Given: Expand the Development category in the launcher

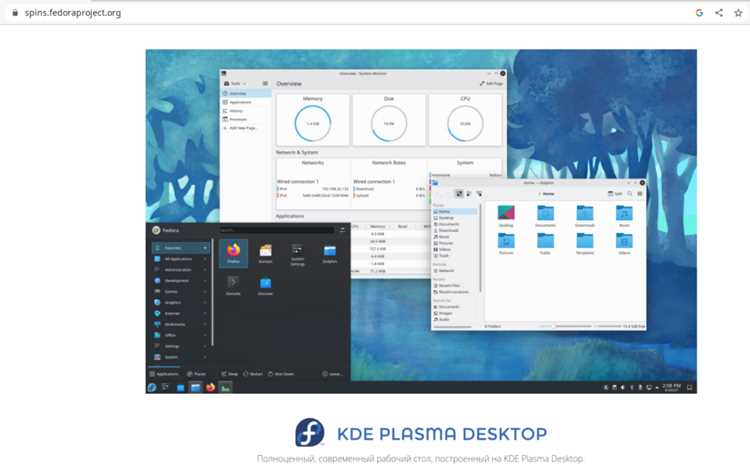Looking at the screenshot, I should click(181, 281).
